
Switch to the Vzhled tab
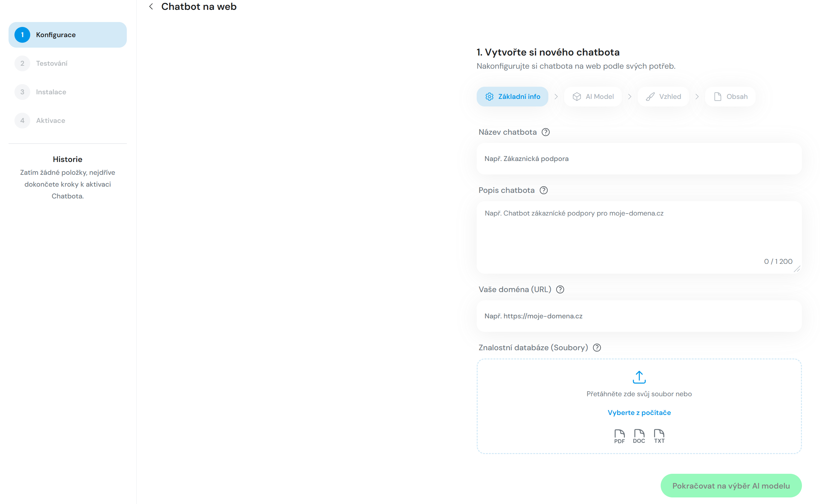point(663,97)
